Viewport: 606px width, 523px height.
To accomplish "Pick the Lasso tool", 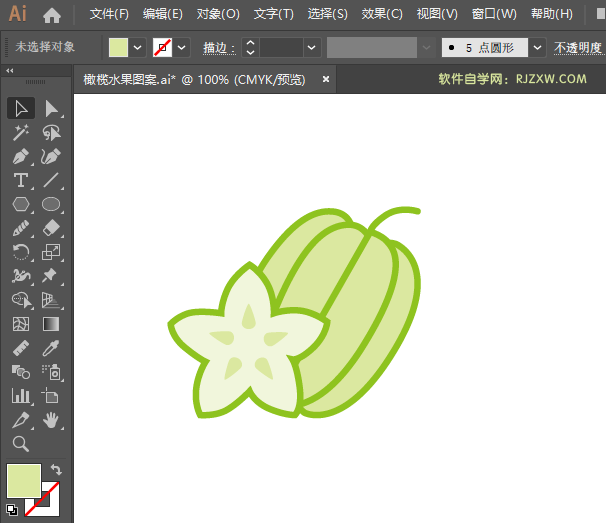I will 51,132.
